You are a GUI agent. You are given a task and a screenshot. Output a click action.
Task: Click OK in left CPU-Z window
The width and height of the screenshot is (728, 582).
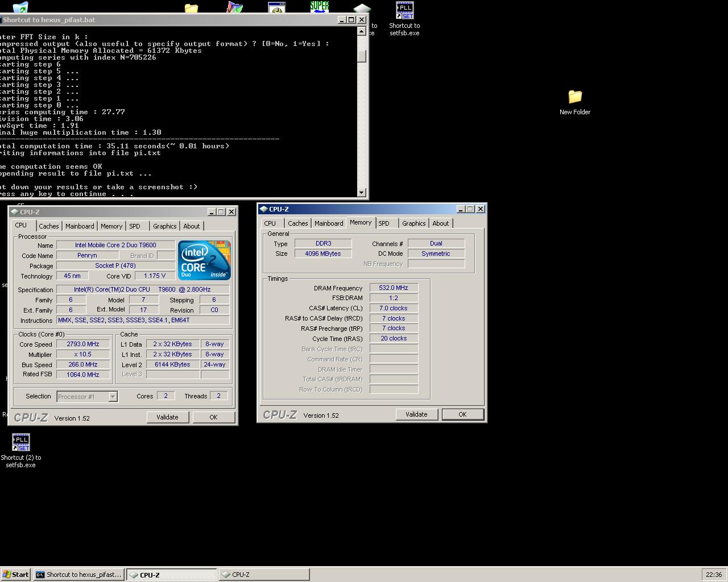tap(213, 417)
